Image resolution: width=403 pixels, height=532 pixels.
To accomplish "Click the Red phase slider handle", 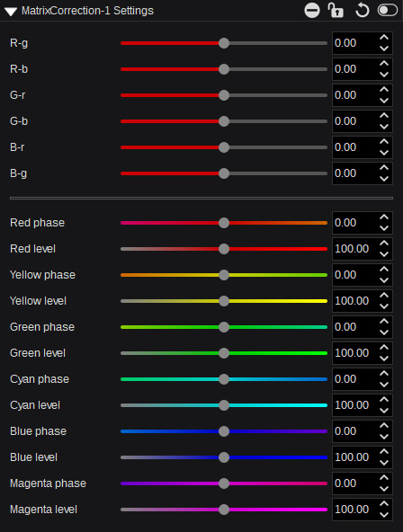I will click(224, 223).
